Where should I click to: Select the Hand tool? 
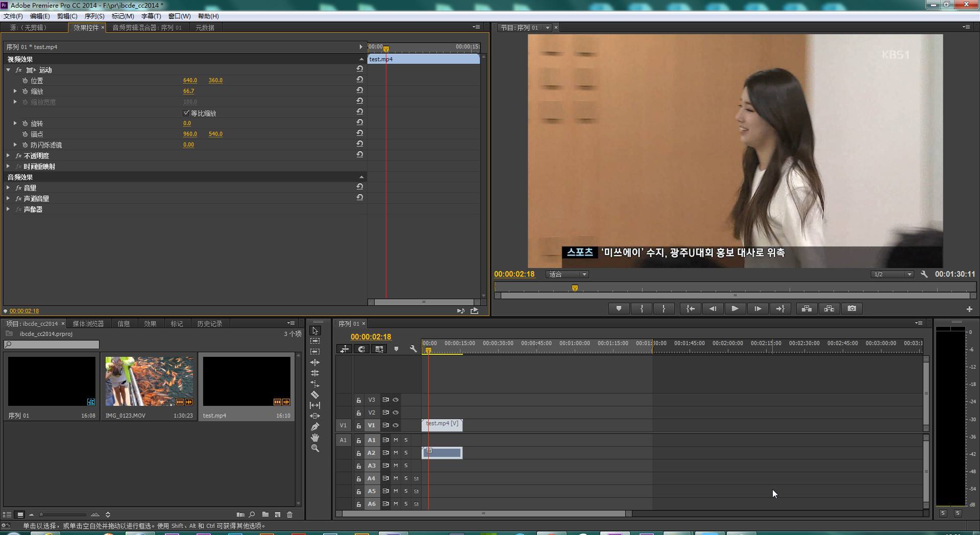[315, 437]
